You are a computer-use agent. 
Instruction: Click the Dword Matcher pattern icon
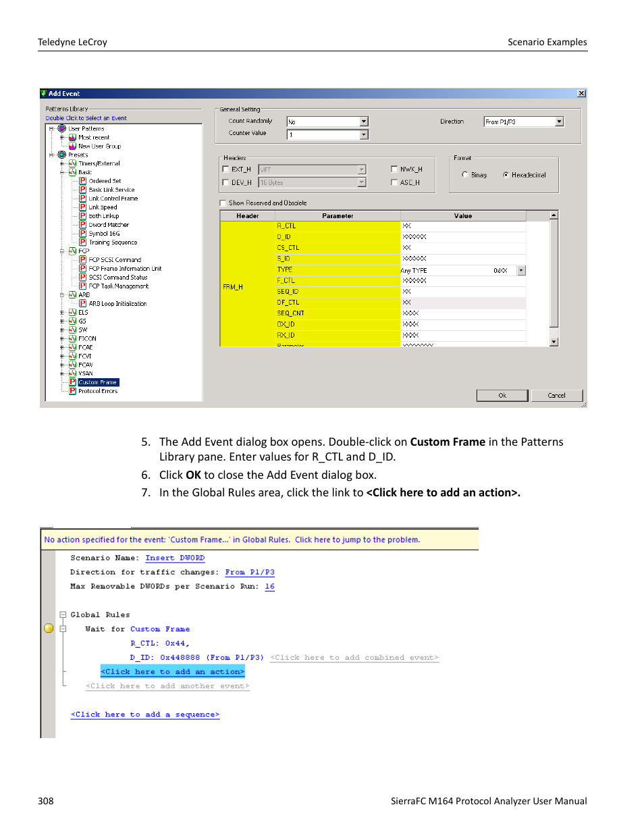point(83,225)
